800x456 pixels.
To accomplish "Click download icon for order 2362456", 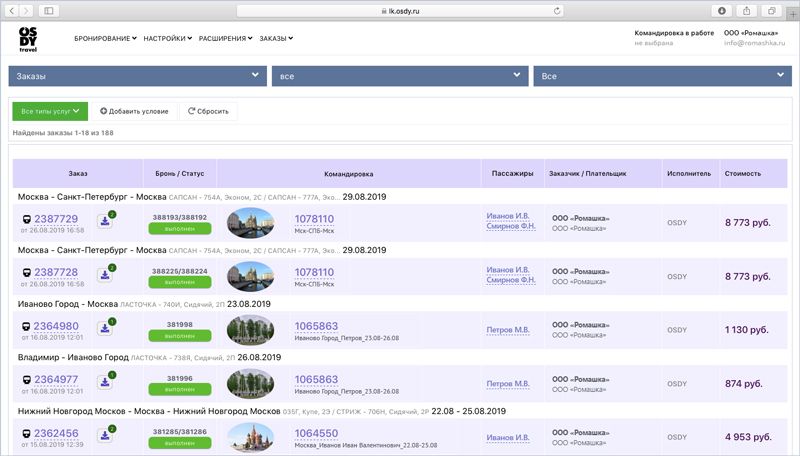I will pos(105,437).
